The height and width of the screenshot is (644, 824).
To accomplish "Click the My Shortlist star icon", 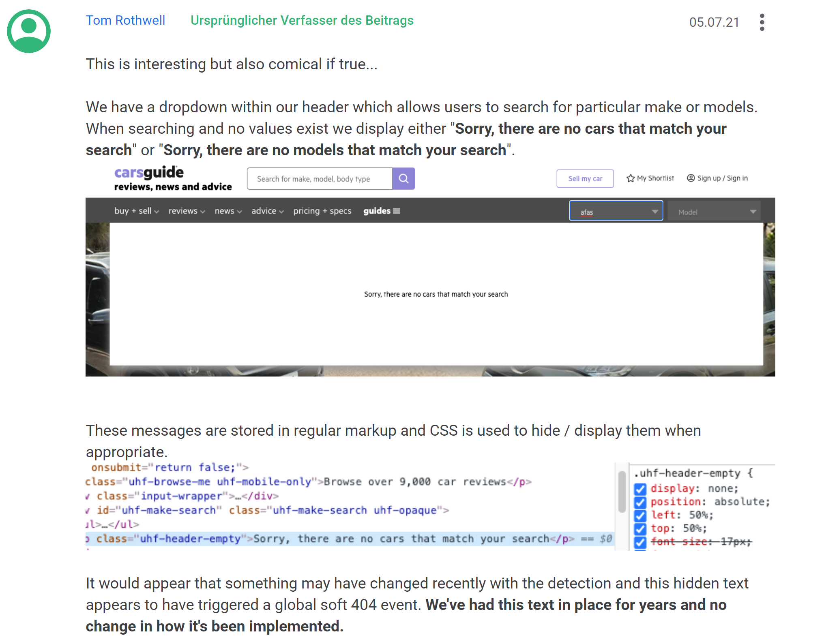I will click(x=630, y=178).
